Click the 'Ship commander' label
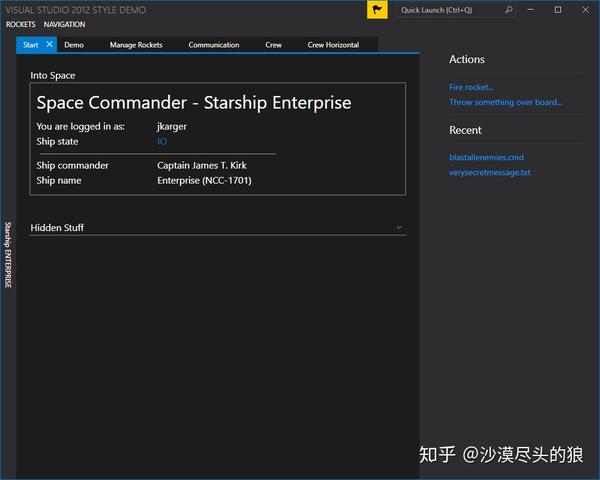This screenshot has height=480, width=600. coord(72,165)
